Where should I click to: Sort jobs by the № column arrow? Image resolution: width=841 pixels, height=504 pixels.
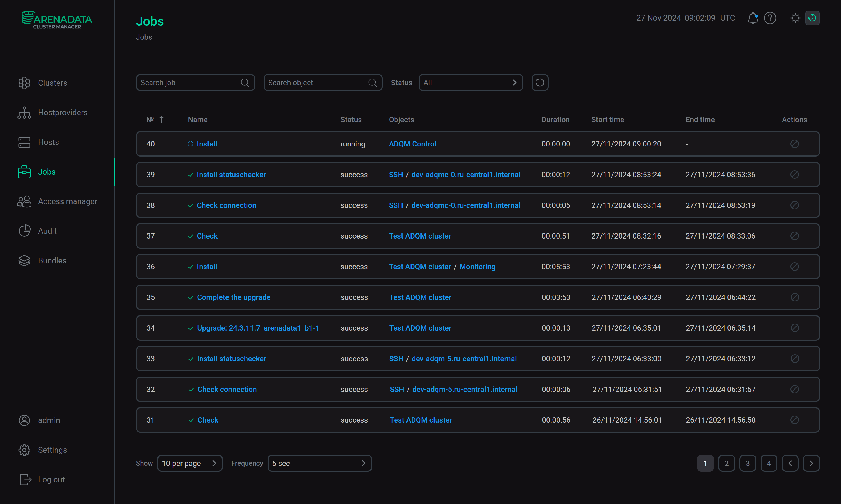click(162, 119)
